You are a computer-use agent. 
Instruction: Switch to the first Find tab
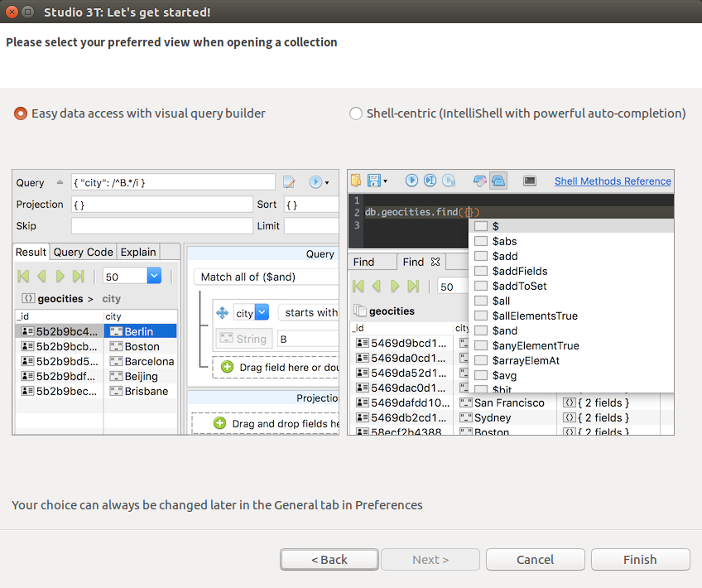(372, 262)
